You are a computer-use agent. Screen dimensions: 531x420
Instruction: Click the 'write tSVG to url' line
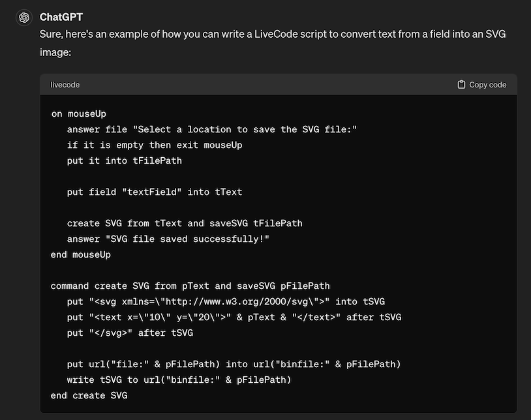[179, 380]
